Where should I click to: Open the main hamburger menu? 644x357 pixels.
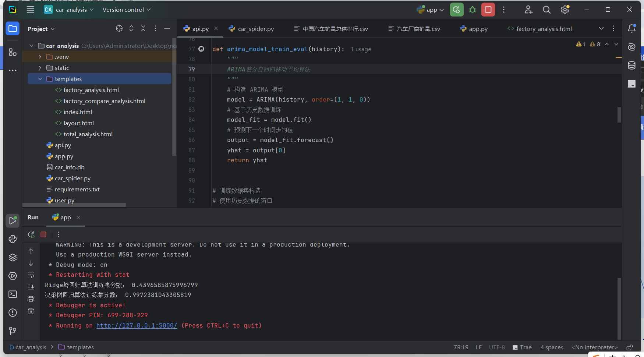[31, 10]
